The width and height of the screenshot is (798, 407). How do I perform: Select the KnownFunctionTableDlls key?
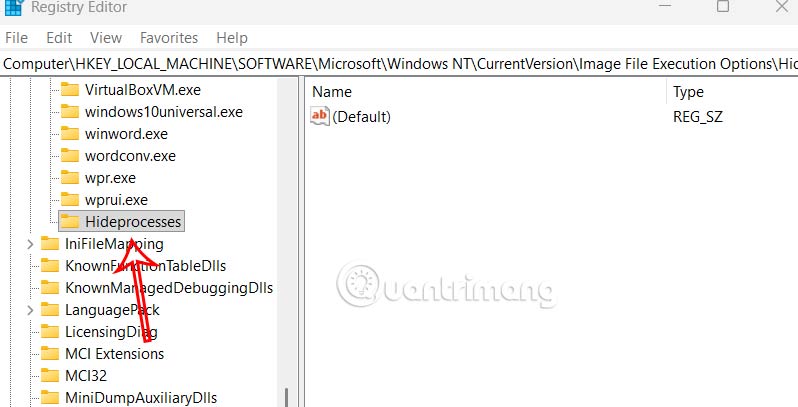click(x=145, y=266)
